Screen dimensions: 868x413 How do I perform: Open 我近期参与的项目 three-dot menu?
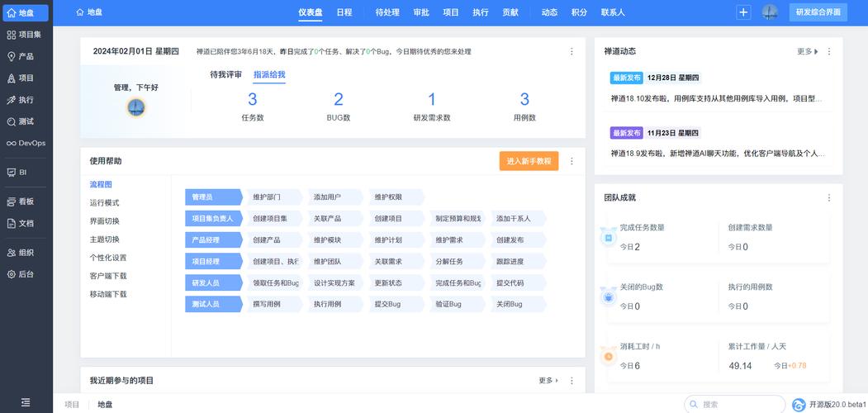point(572,381)
